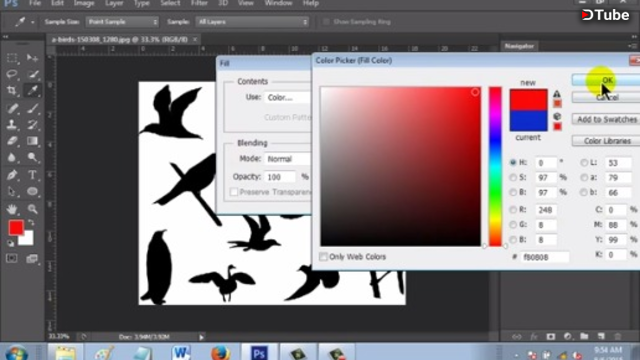Select the Spot Healing Brush tool
The image size is (640, 360).
[12, 108]
